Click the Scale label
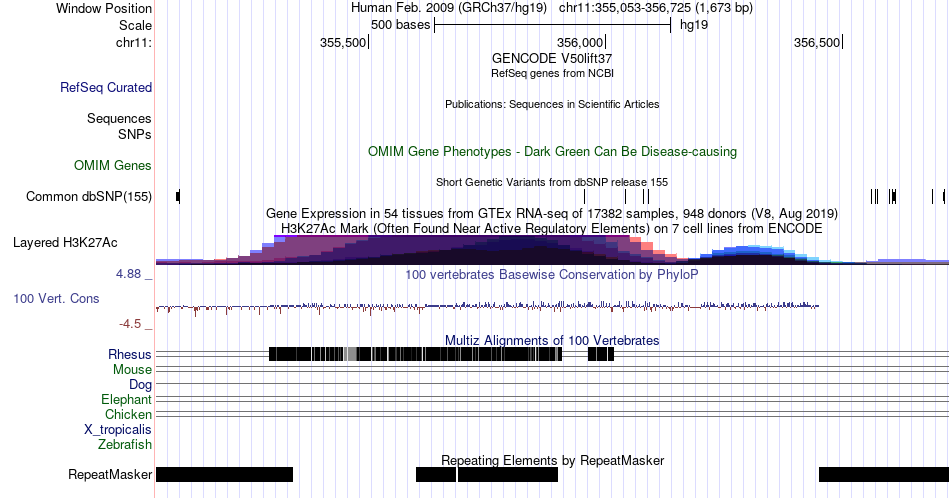The width and height of the screenshot is (950, 498). pos(135,25)
